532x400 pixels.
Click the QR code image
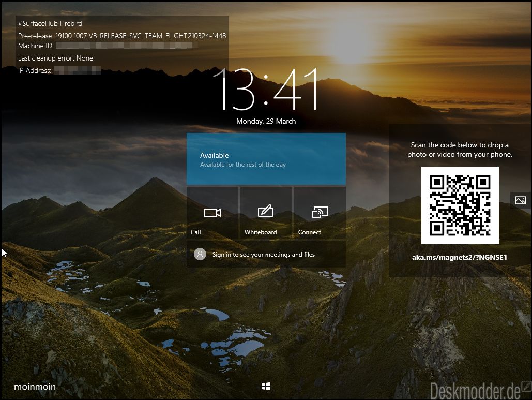coord(460,205)
